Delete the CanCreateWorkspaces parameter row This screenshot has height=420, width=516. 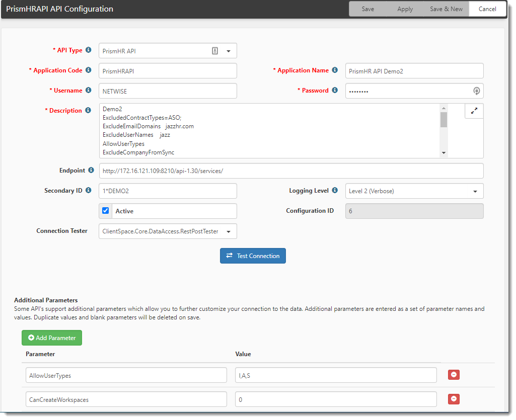pyautogui.click(x=454, y=399)
